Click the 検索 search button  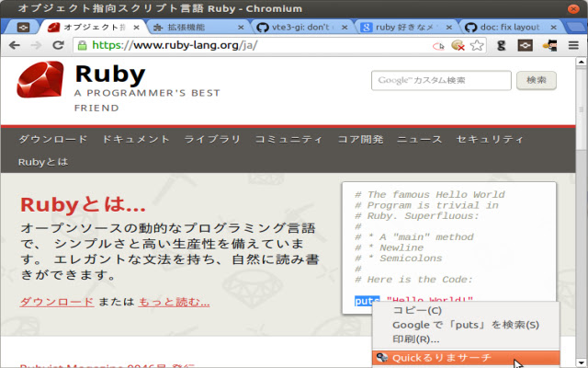coord(537,80)
